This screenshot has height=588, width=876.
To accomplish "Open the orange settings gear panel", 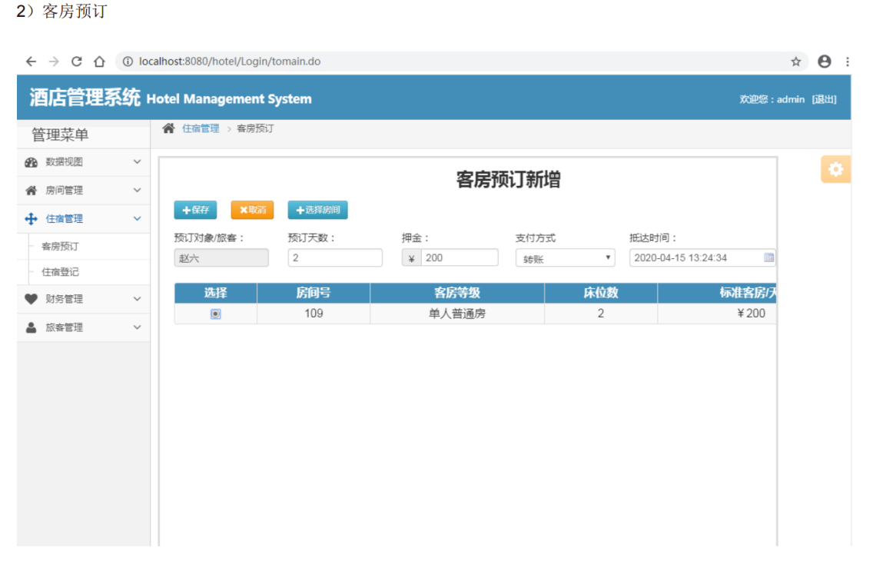I will [836, 169].
